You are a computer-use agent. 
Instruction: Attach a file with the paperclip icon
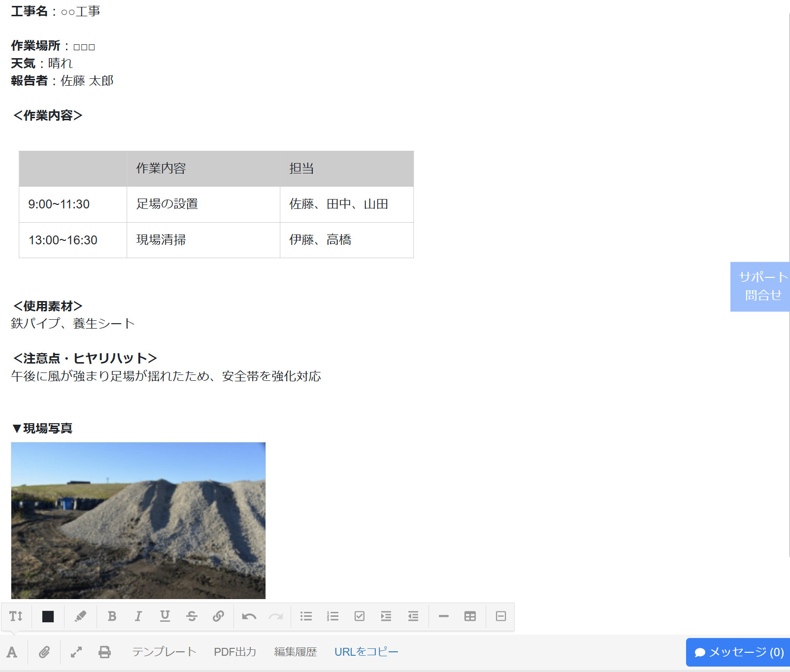pyautogui.click(x=44, y=651)
